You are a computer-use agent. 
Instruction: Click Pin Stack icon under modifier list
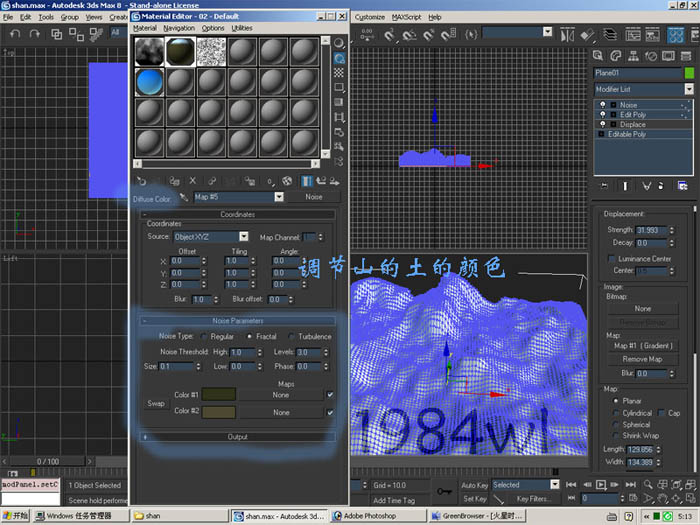[x=604, y=186]
